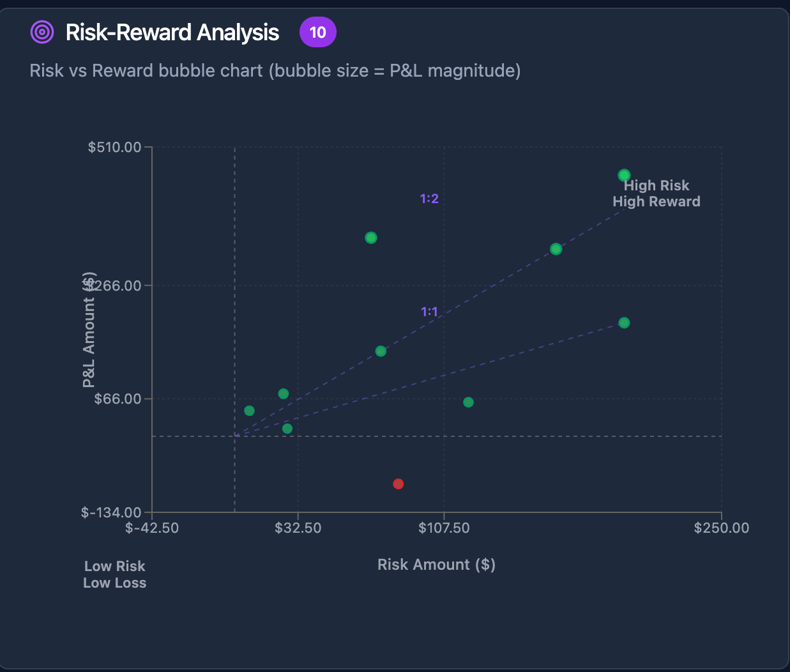The width and height of the screenshot is (790, 672).
Task: Click the purple target icon beside the title
Action: click(42, 32)
